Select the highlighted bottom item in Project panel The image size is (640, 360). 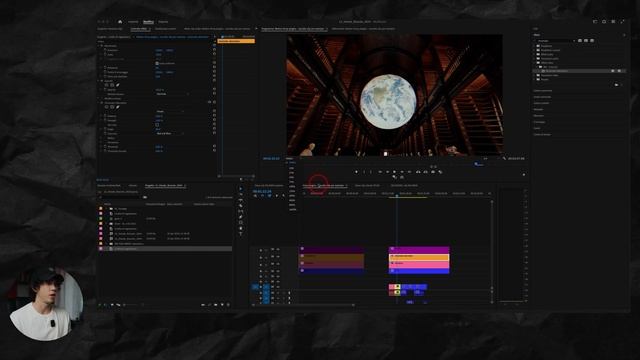pyautogui.click(x=167, y=249)
